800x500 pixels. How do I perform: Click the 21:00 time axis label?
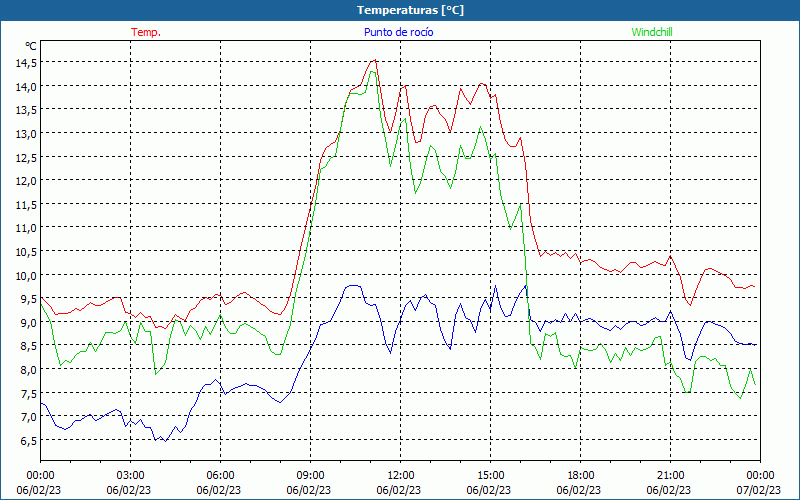(670, 476)
